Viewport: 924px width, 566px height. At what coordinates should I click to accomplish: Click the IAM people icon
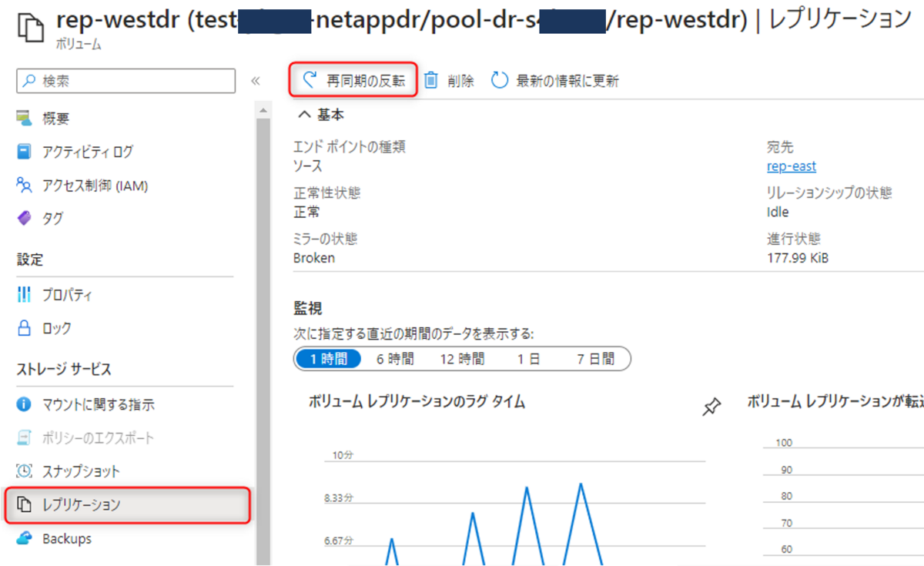coord(25,186)
